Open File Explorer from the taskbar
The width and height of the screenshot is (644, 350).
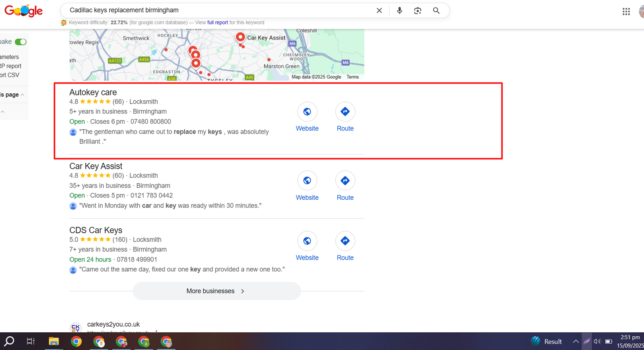pyautogui.click(x=54, y=342)
